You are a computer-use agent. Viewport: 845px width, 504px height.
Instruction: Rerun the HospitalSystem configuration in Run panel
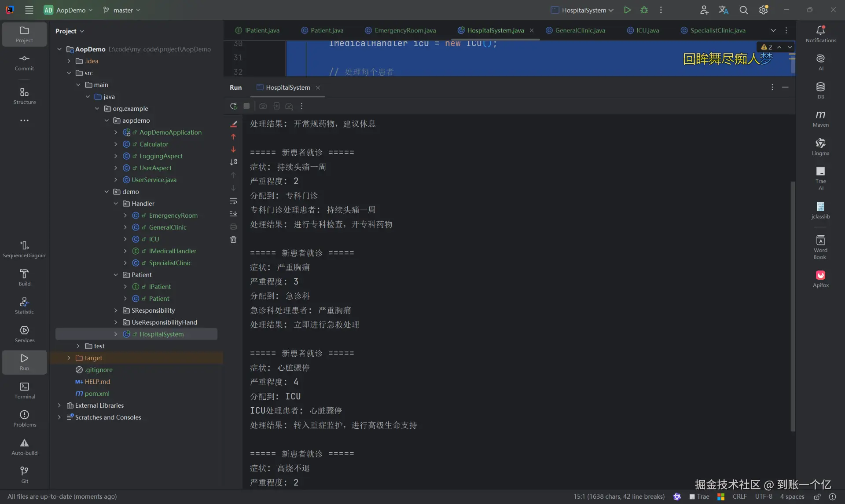click(x=233, y=106)
